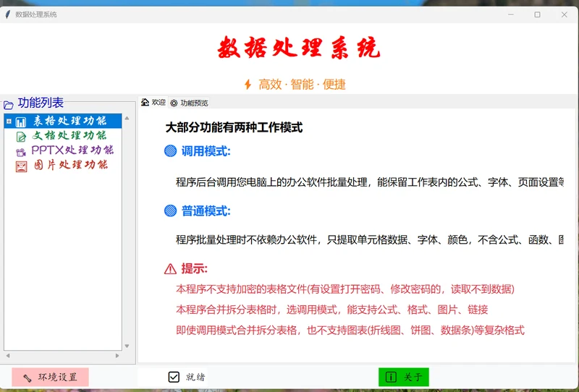Image resolution: width=579 pixels, height=392 pixels.
Task: Click the info icon in 关于 button
Action: click(391, 377)
